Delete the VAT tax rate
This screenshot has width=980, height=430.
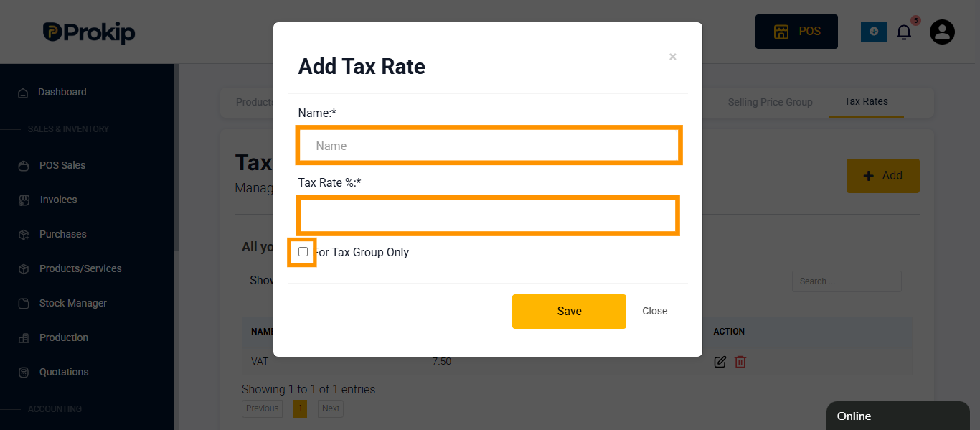(x=740, y=362)
